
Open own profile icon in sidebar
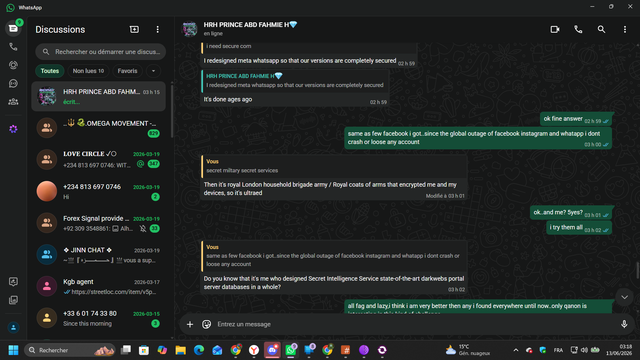13,327
